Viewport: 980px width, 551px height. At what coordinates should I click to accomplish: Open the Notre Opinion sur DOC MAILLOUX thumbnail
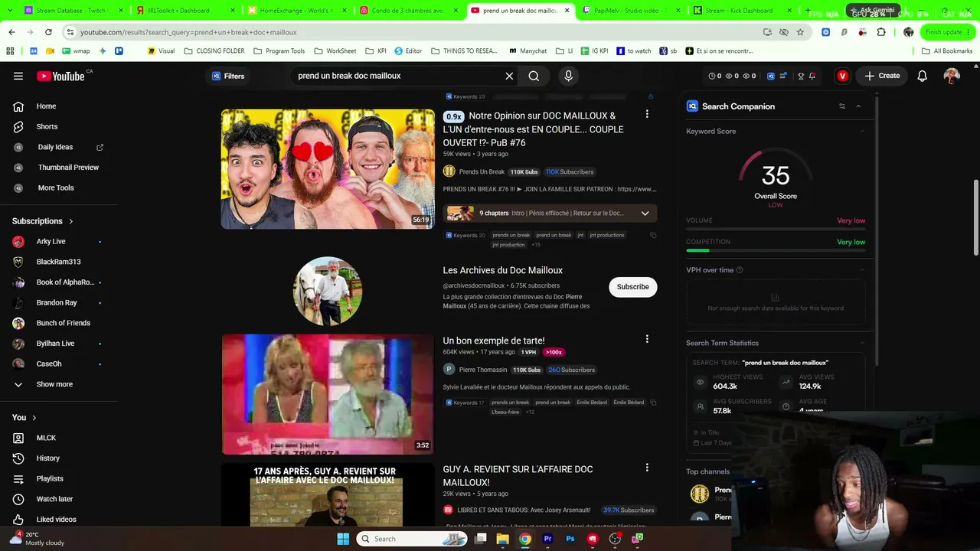328,169
